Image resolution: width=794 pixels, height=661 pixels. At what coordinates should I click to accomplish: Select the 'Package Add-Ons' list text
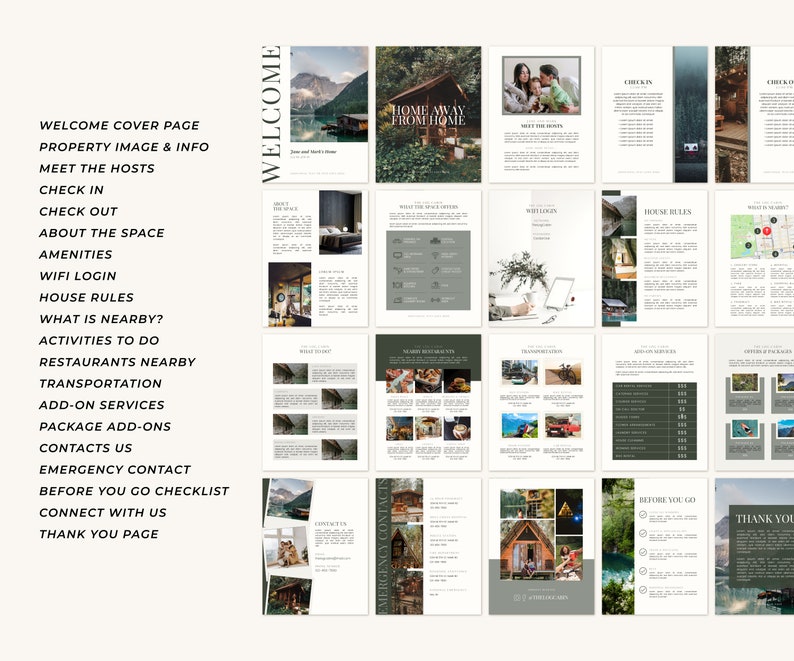coord(105,427)
